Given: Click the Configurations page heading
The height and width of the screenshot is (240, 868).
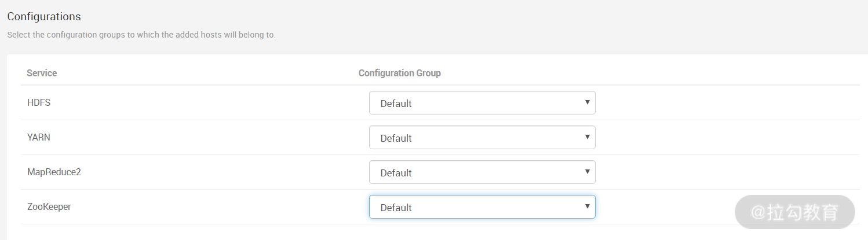Looking at the screenshot, I should point(44,16).
